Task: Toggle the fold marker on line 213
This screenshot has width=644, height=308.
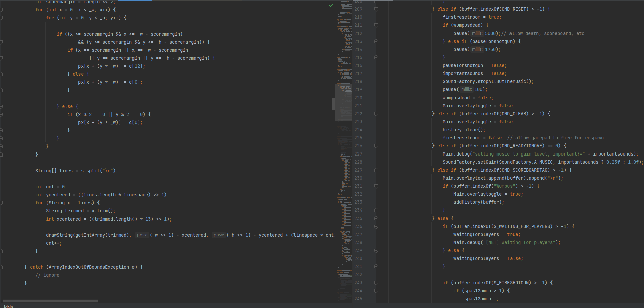Action: [x=376, y=42]
